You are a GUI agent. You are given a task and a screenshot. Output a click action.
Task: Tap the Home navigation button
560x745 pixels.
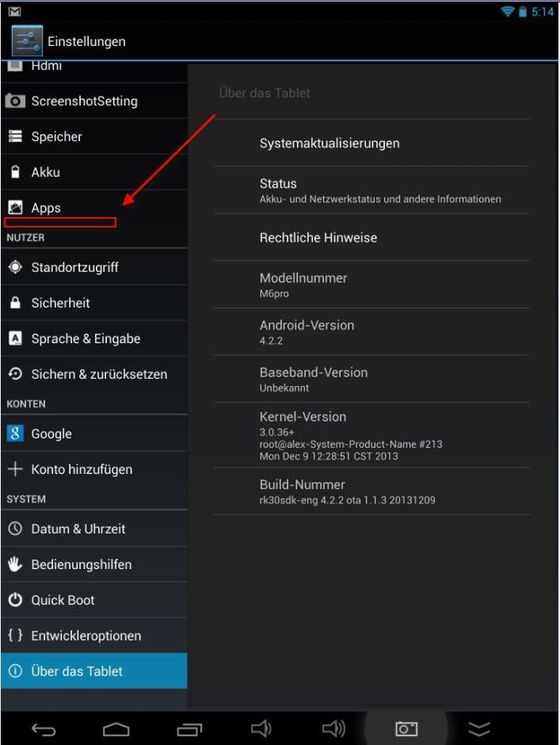click(116, 729)
